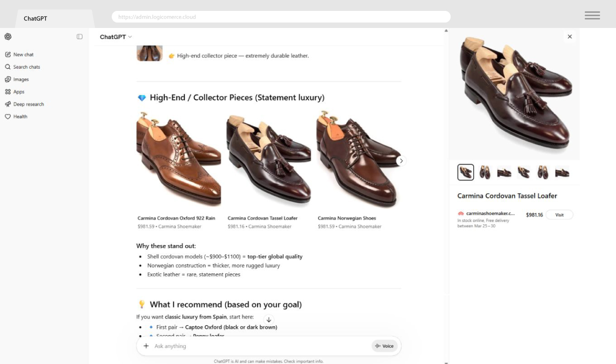Image resolution: width=616 pixels, height=364 pixels.
Task: Open the Apps section
Action: point(18,91)
